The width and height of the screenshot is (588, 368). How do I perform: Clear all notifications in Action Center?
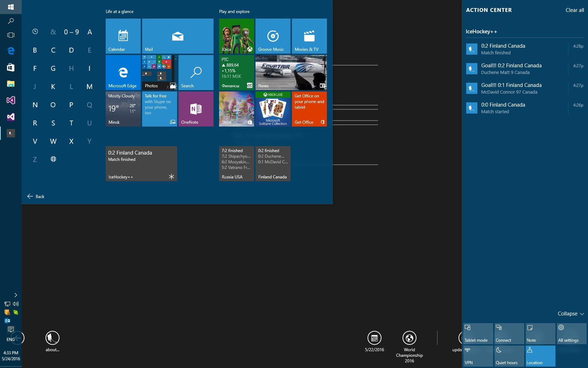pos(575,10)
